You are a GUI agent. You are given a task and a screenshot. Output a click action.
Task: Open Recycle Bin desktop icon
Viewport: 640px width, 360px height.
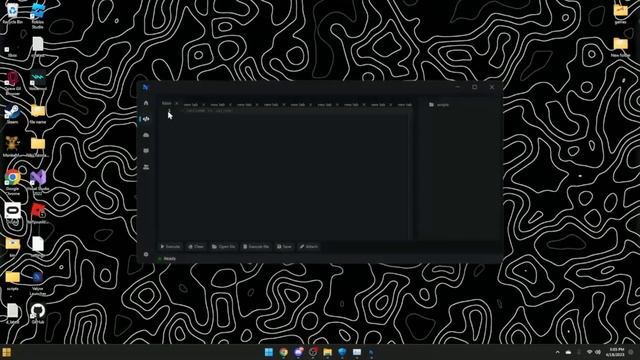tap(12, 13)
